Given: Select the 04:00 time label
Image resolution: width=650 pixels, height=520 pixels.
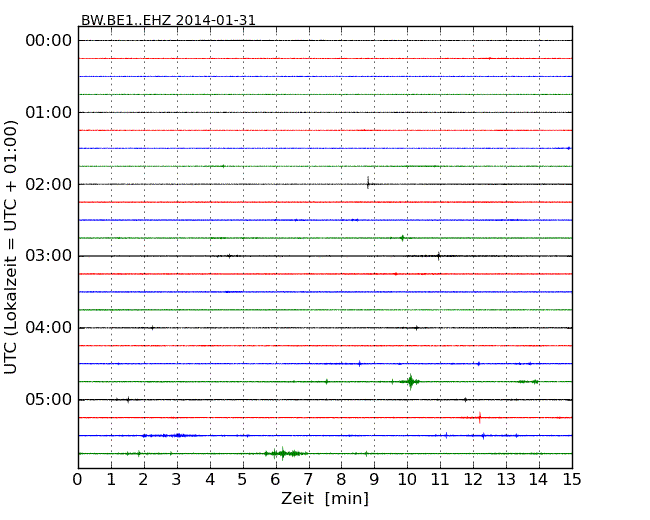Looking at the screenshot, I should pyautogui.click(x=49, y=328).
